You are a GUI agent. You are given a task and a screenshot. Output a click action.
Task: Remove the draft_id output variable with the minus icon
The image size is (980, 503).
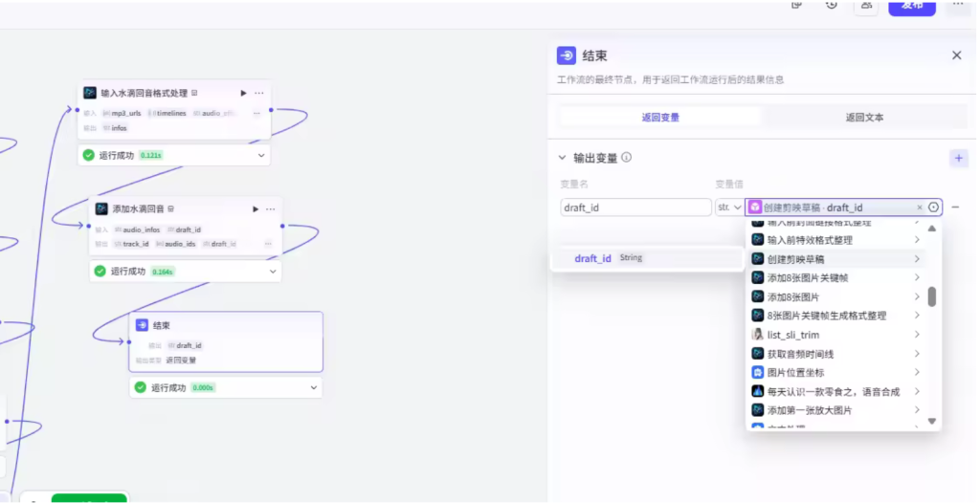coord(955,208)
